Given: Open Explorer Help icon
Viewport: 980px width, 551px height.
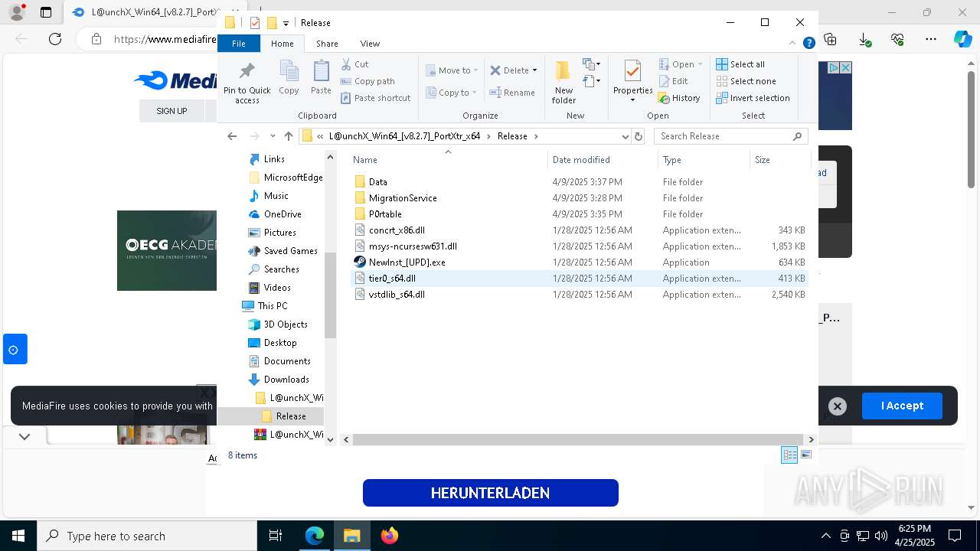Looking at the screenshot, I should click(808, 44).
